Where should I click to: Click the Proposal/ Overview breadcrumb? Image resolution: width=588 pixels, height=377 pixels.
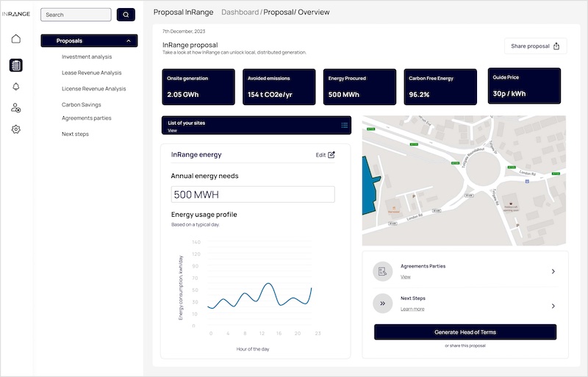[x=296, y=12]
